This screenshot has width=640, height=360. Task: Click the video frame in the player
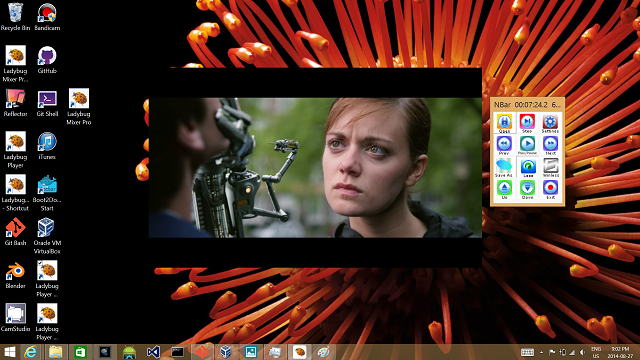coord(315,167)
